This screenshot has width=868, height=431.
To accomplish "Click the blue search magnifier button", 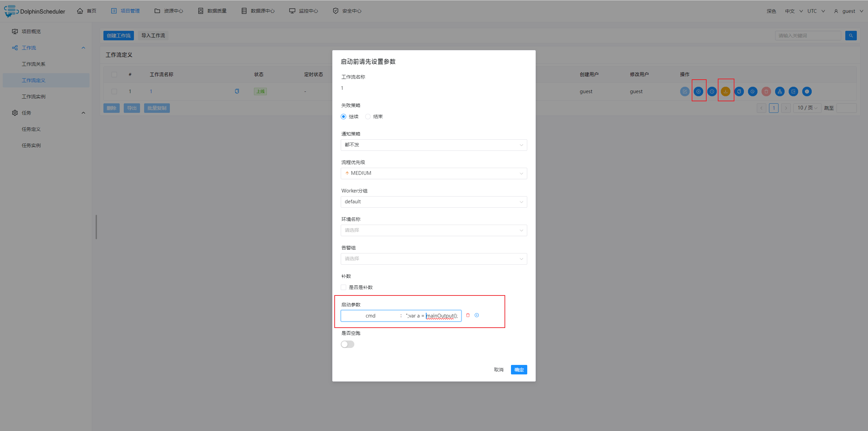I will 851,36.
